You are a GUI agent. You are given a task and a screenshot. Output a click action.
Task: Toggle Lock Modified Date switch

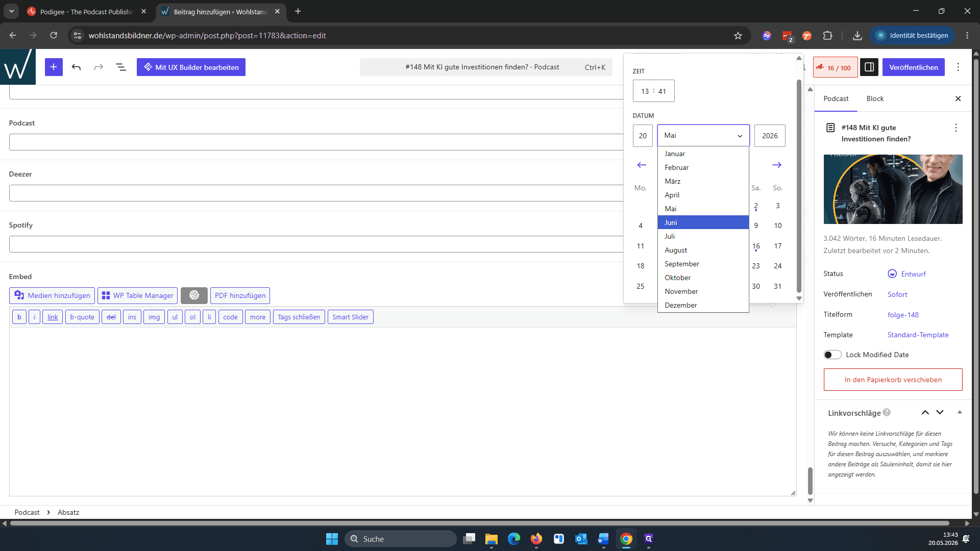pyautogui.click(x=832, y=355)
